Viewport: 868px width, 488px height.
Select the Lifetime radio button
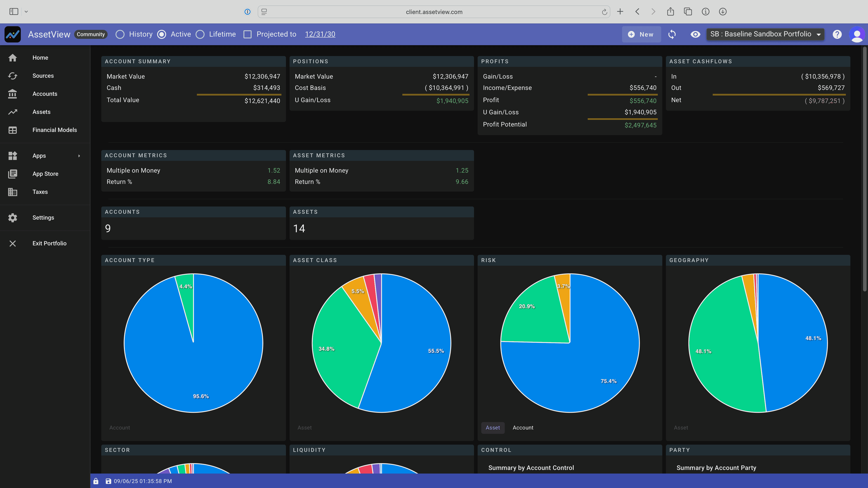[x=200, y=34]
